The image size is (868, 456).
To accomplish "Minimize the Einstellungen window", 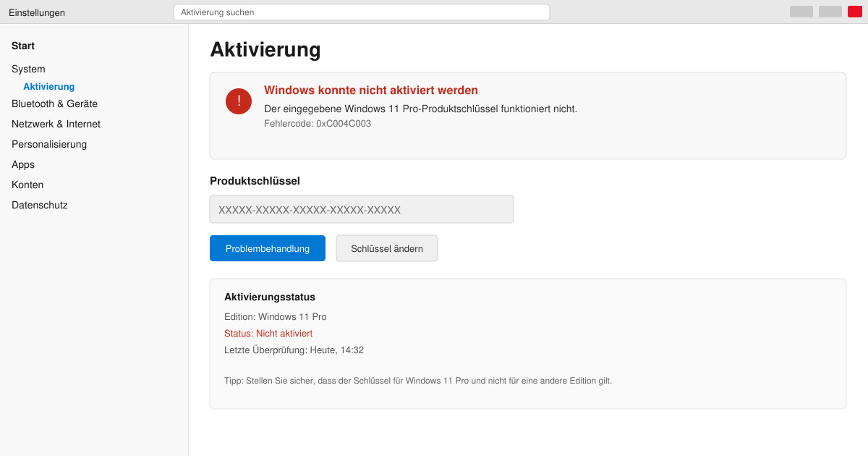I will click(x=801, y=12).
